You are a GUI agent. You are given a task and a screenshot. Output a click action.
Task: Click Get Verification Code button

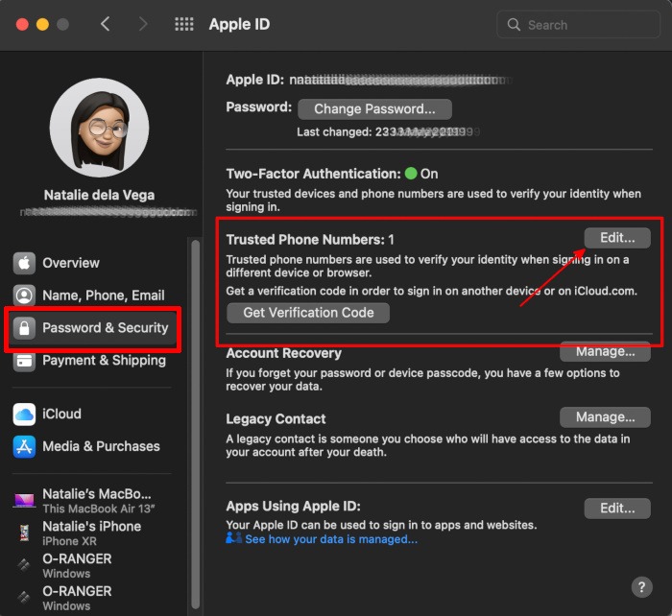pos(308,312)
